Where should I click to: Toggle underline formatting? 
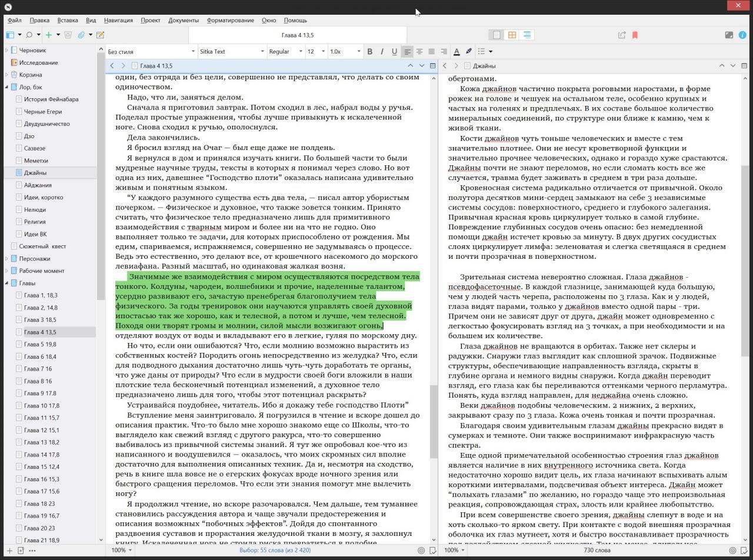(394, 51)
